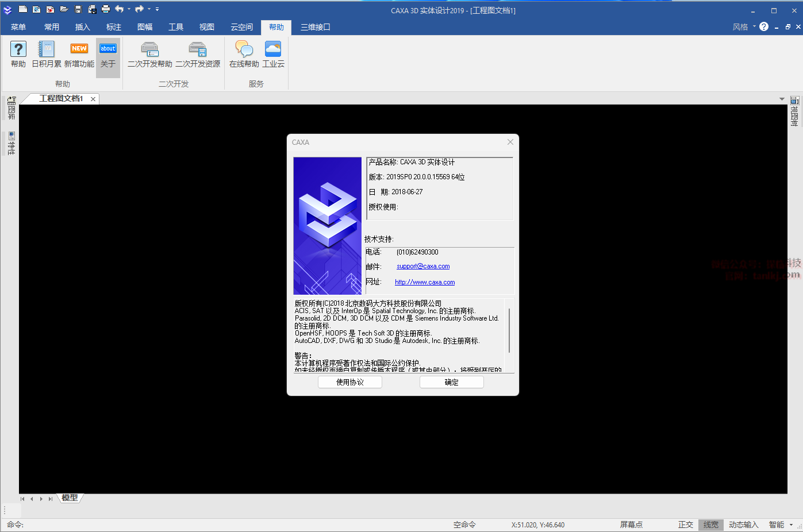The height and width of the screenshot is (532, 803).
Task: Click the print icon in quick toolbar
Action: [106, 9]
